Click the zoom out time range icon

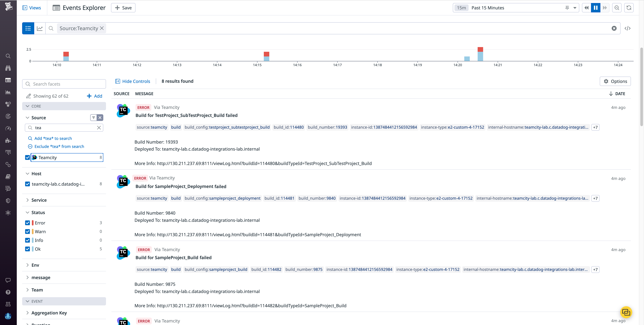pyautogui.click(x=616, y=8)
